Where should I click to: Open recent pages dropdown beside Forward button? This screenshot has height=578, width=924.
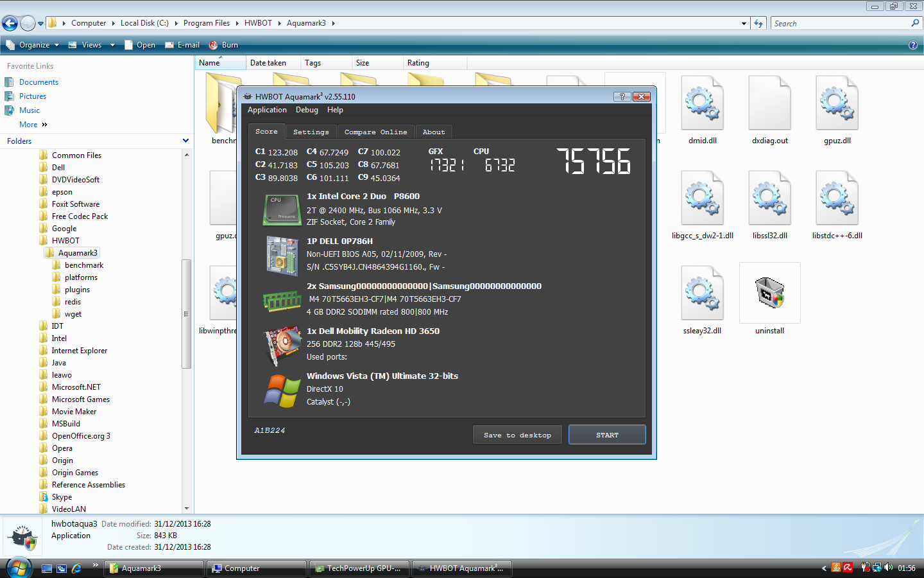pos(40,24)
